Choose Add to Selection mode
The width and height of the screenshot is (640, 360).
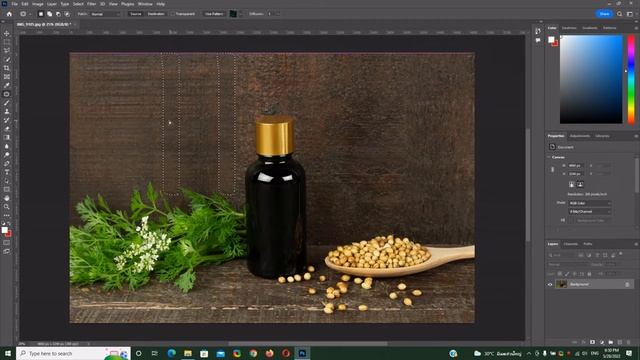[x=49, y=14]
